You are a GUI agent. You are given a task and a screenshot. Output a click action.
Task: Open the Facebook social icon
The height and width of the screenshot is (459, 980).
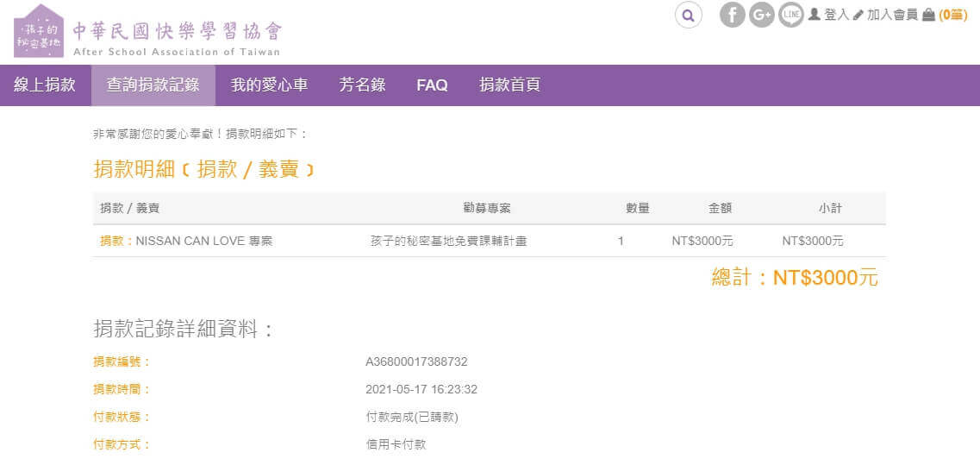(732, 15)
